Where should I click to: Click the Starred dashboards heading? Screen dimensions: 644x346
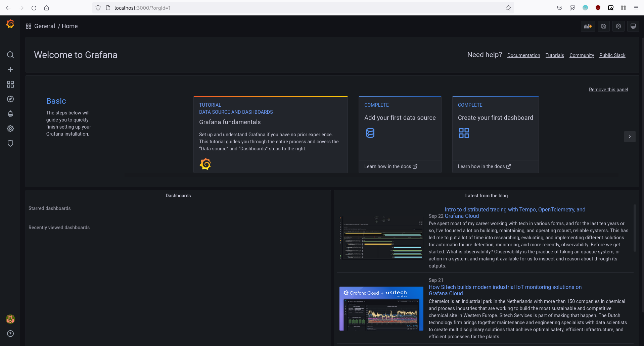coord(50,208)
